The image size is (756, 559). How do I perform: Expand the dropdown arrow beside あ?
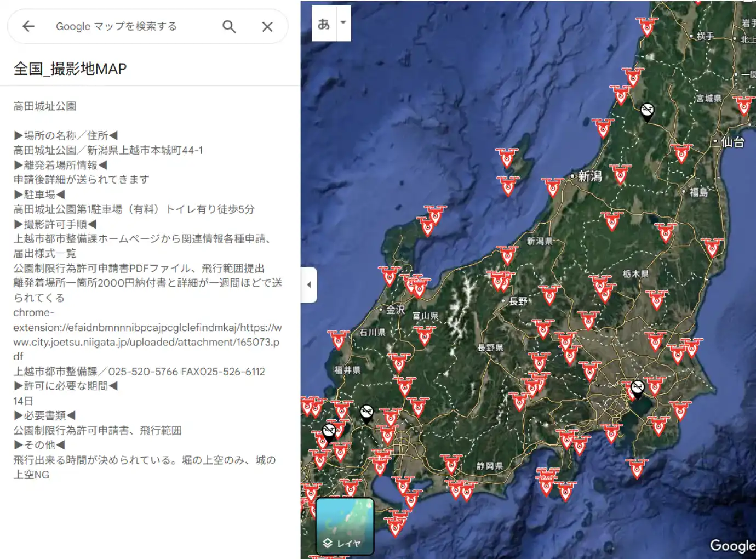[343, 24]
